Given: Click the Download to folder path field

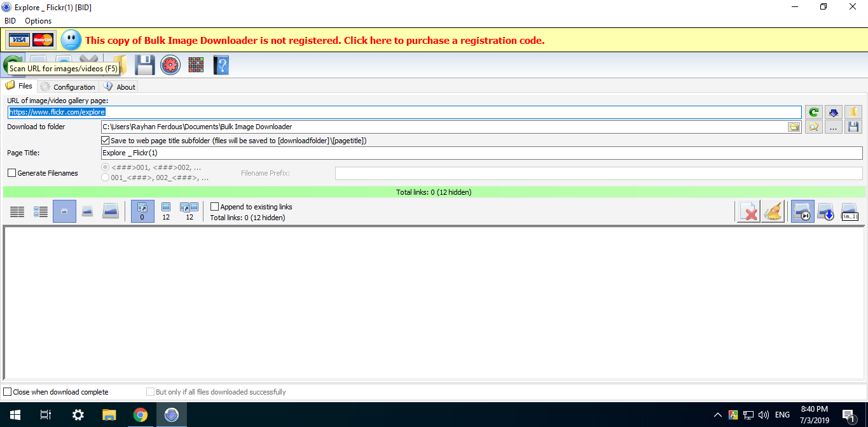Looking at the screenshot, I should tap(444, 127).
